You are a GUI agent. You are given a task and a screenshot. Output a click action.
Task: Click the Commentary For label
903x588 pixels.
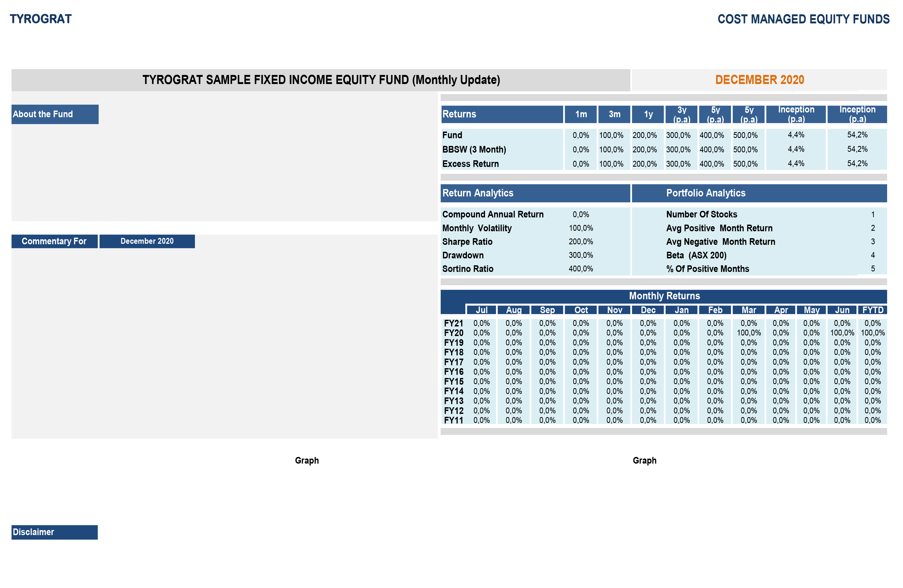coord(54,241)
